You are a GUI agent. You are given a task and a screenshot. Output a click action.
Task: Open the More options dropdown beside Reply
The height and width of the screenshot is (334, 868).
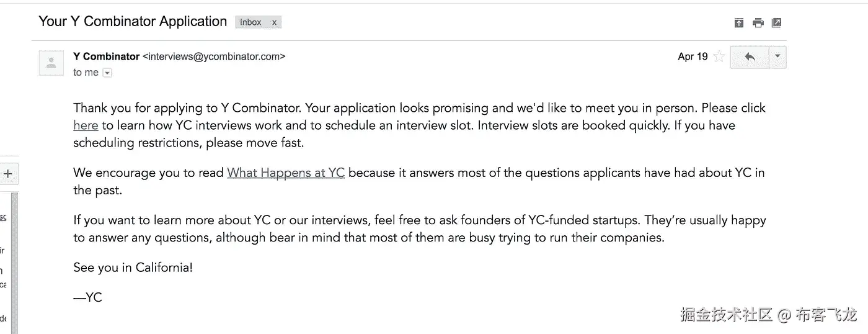tap(777, 57)
